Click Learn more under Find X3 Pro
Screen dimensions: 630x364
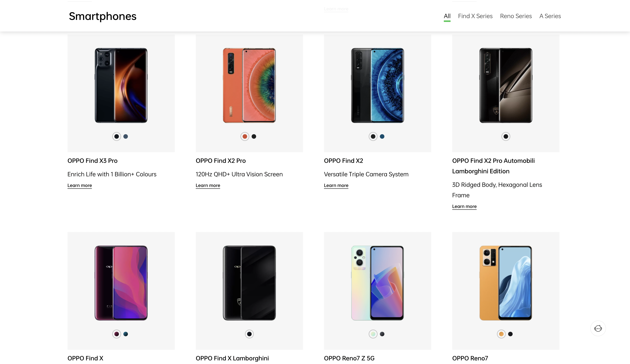point(79,186)
